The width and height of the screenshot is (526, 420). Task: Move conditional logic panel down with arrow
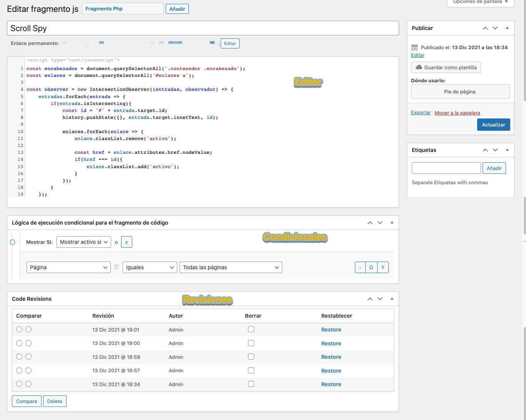tap(380, 223)
